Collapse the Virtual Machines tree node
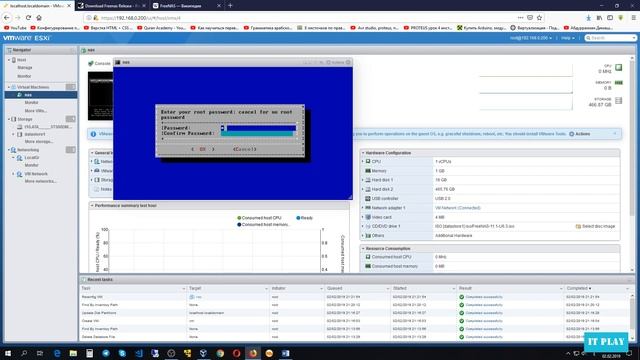This screenshot has width=640, height=360. 8,87
